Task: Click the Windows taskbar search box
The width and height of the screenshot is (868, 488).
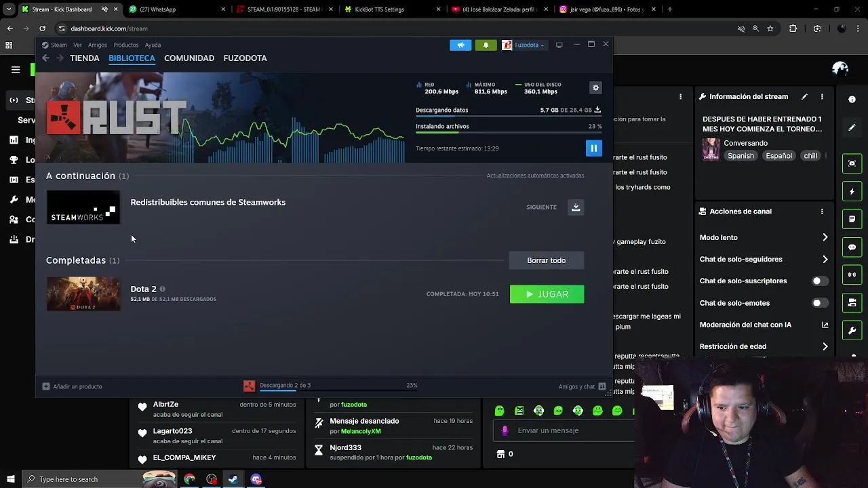Action: [x=98, y=479]
